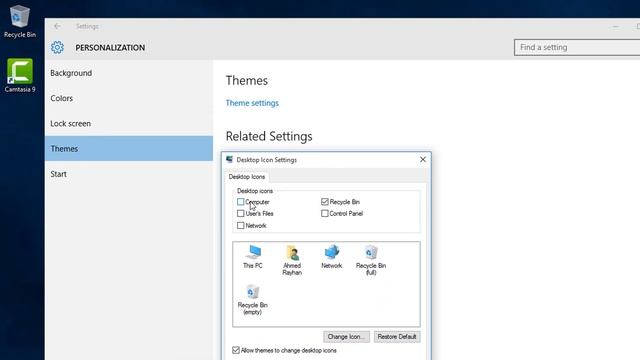The width and height of the screenshot is (640, 360).
Task: Select the Recycle Bin (empty) icon
Action: pyautogui.click(x=252, y=300)
